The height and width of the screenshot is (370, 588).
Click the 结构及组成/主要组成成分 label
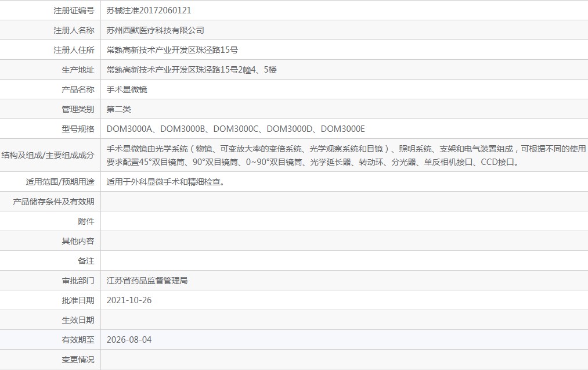pos(48,155)
